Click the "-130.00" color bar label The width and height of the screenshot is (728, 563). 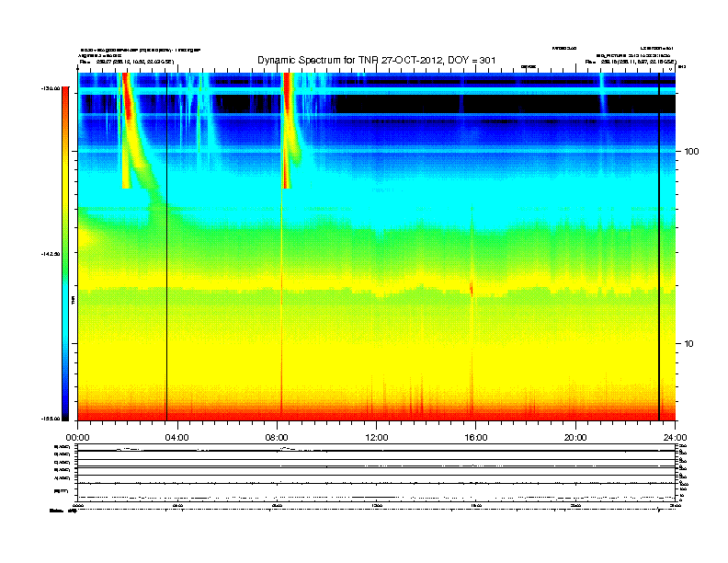(50, 88)
